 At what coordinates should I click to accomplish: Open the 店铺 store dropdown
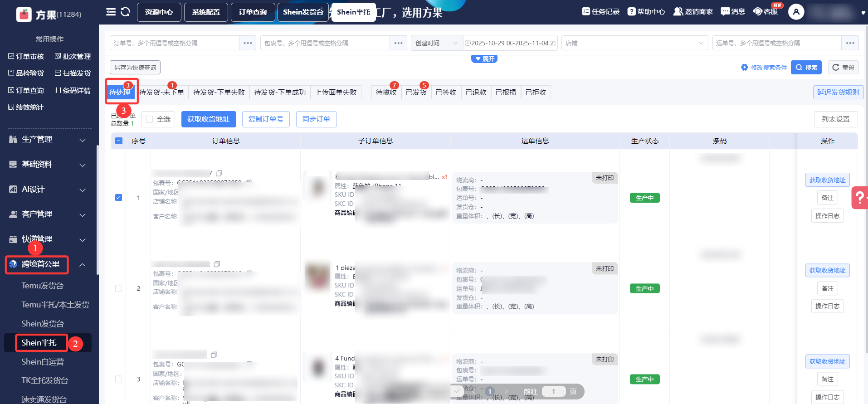tap(634, 43)
